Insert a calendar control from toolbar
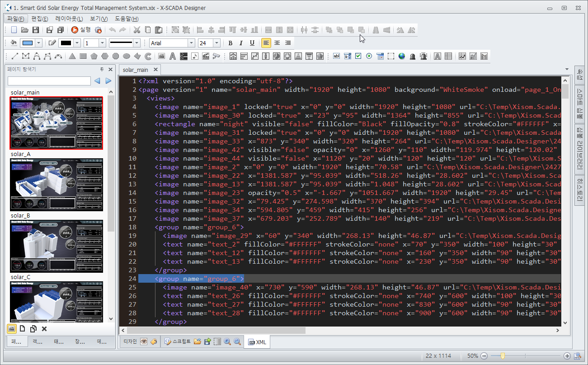 click(380, 56)
